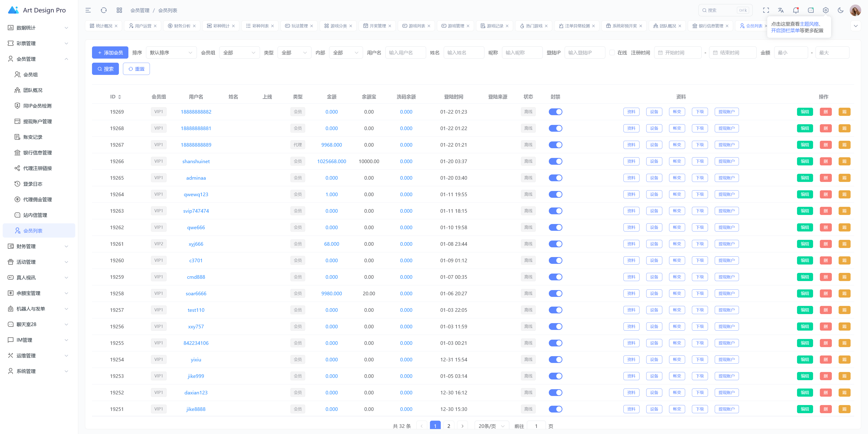Toggle ban switch for user xyj666
Image resolution: width=868 pixels, height=434 pixels.
coord(555,244)
